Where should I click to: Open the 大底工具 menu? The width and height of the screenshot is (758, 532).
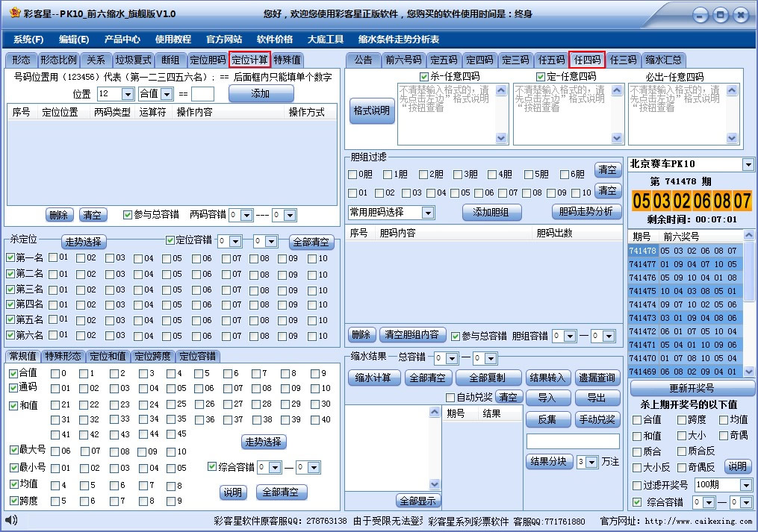click(326, 39)
